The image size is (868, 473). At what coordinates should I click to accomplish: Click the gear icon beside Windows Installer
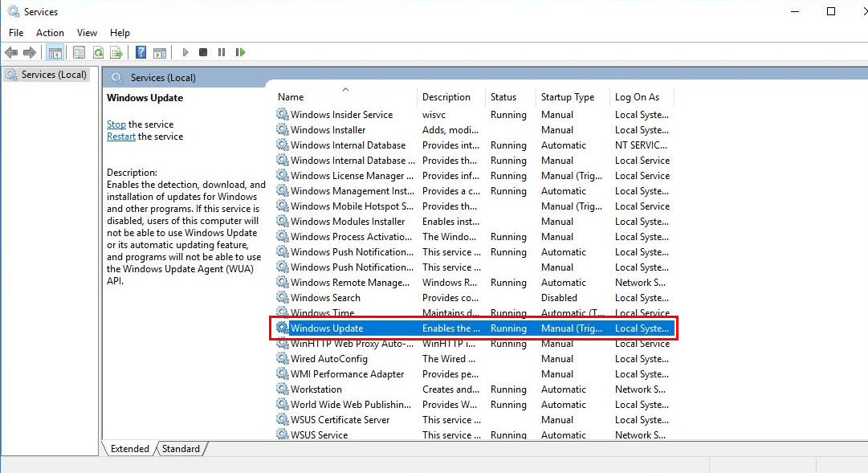(283, 129)
